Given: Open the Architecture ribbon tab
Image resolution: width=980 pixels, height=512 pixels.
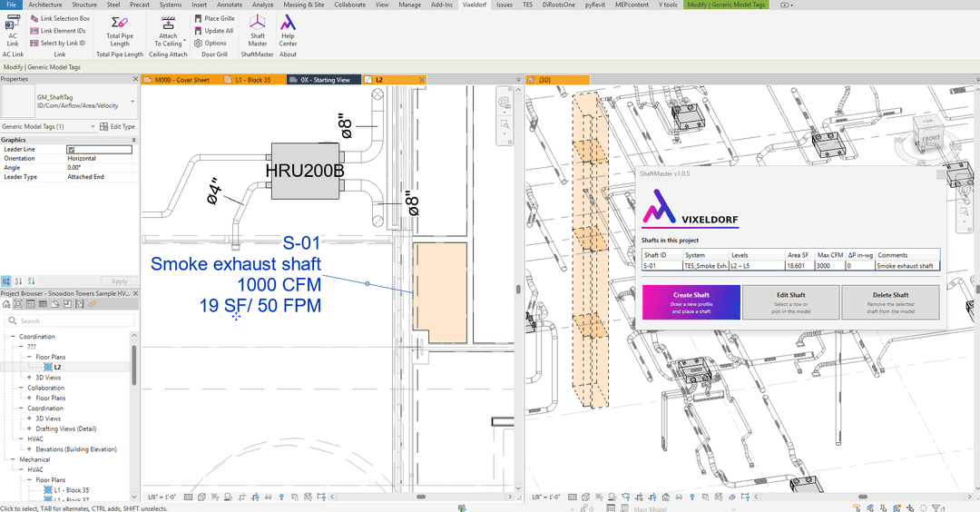Looking at the screenshot, I should (45, 5).
